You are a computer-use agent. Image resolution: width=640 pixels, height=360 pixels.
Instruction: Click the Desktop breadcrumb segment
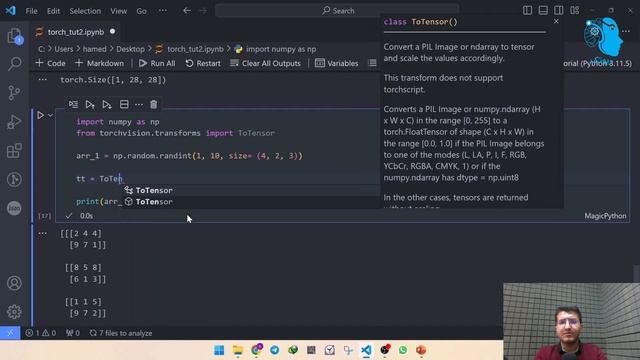point(130,49)
